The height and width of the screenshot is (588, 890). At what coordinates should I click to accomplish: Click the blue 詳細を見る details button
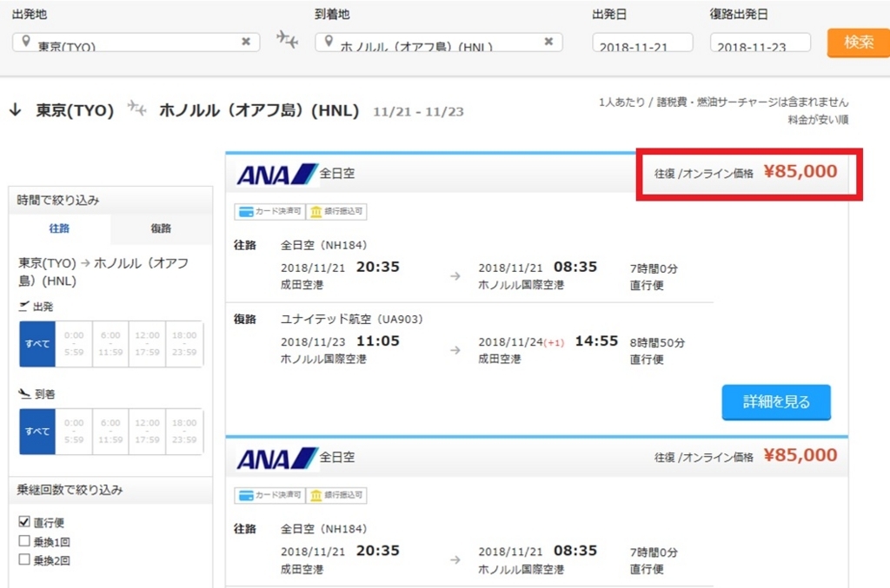[776, 402]
